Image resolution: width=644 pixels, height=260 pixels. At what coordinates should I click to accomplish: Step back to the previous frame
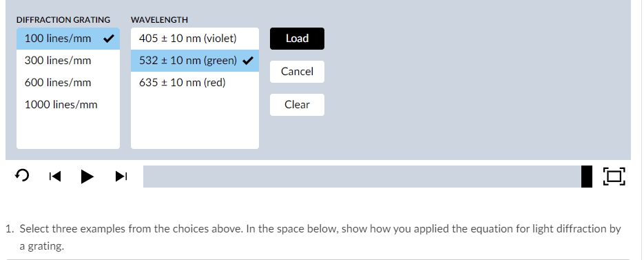pyautogui.click(x=55, y=177)
